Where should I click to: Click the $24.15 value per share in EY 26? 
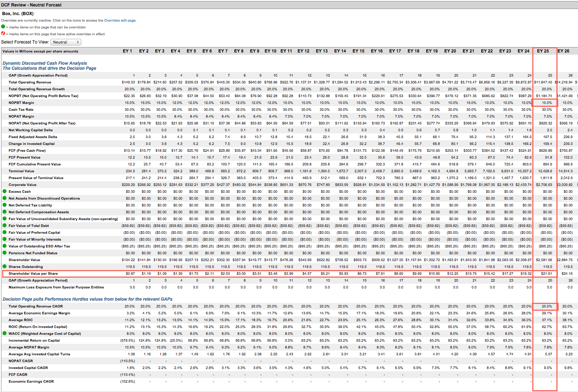[567, 274]
